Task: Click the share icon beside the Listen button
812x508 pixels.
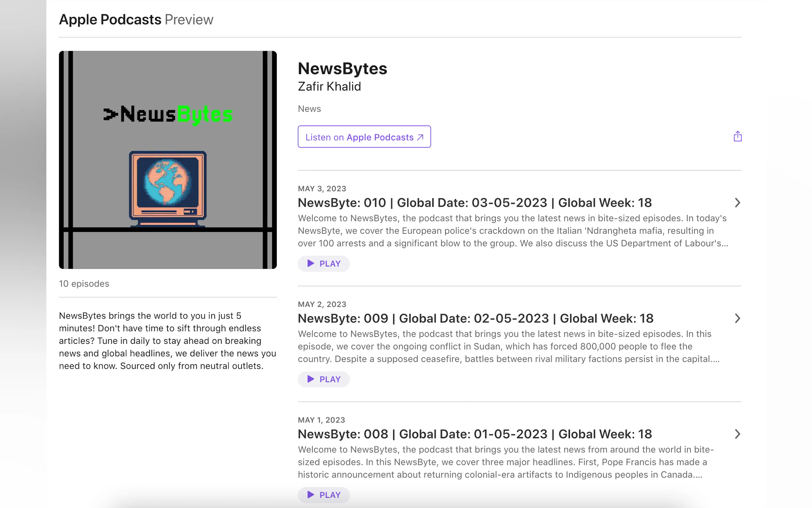Action: [x=737, y=136]
